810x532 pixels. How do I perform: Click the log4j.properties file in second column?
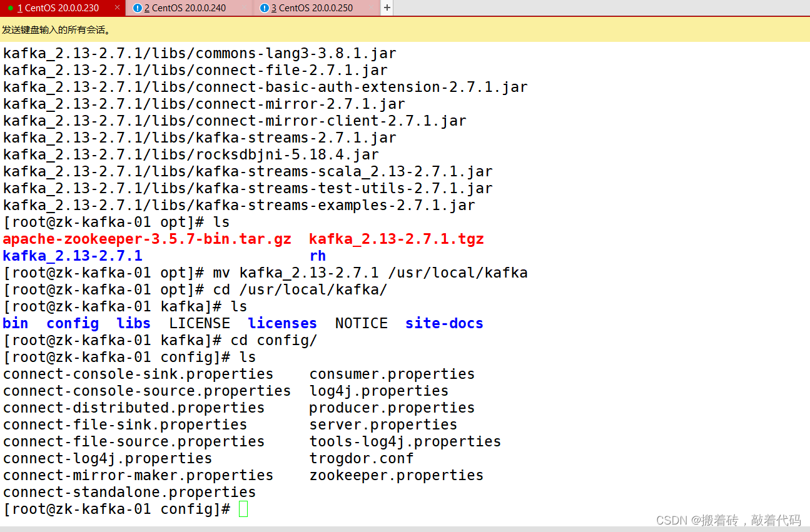(x=379, y=391)
